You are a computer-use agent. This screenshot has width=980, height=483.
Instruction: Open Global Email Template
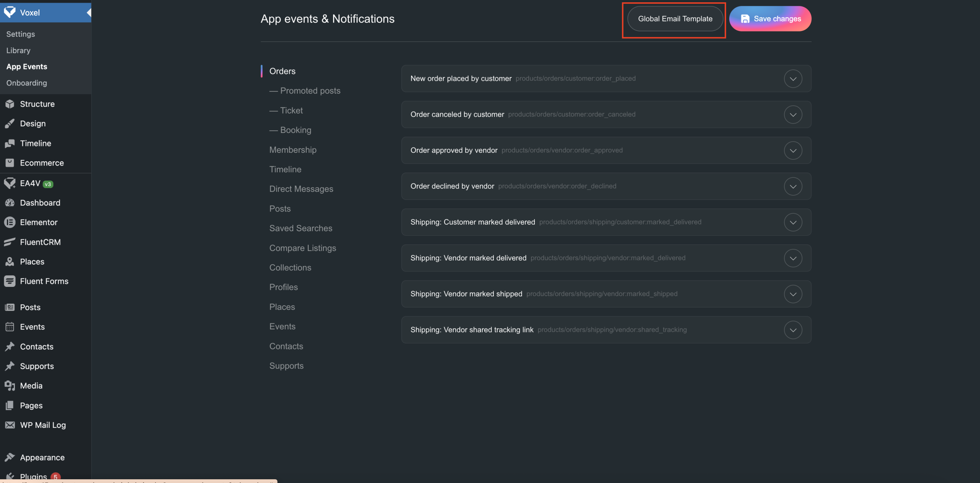675,19
